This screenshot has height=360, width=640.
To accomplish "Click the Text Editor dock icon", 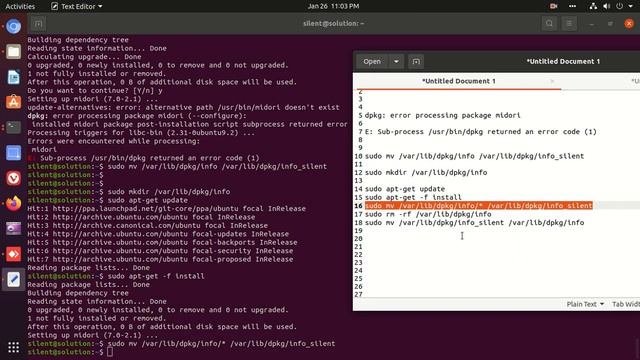I will click(x=13, y=280).
